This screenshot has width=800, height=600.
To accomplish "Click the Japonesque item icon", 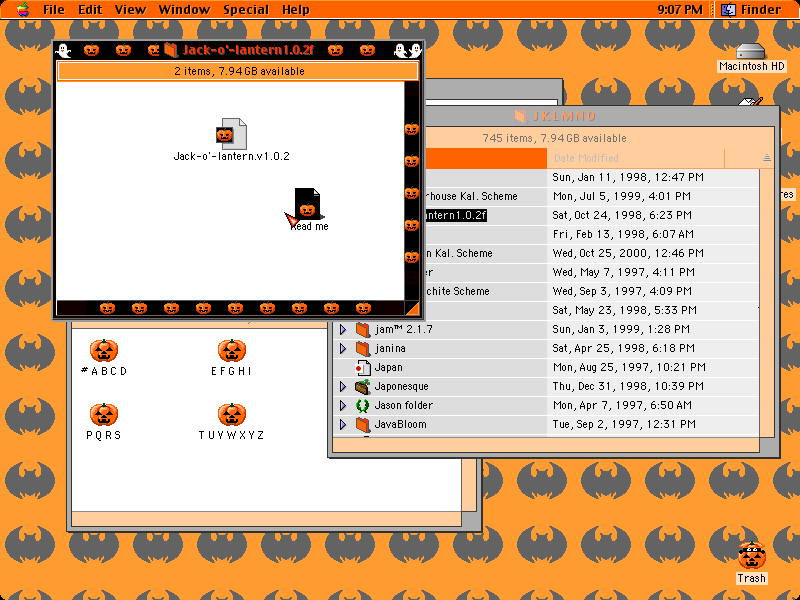I will [x=363, y=386].
